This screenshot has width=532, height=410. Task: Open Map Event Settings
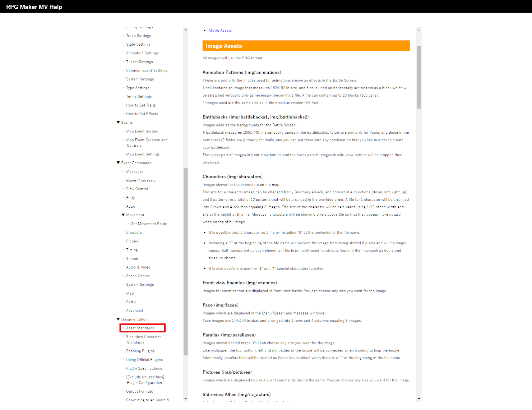[x=143, y=154]
